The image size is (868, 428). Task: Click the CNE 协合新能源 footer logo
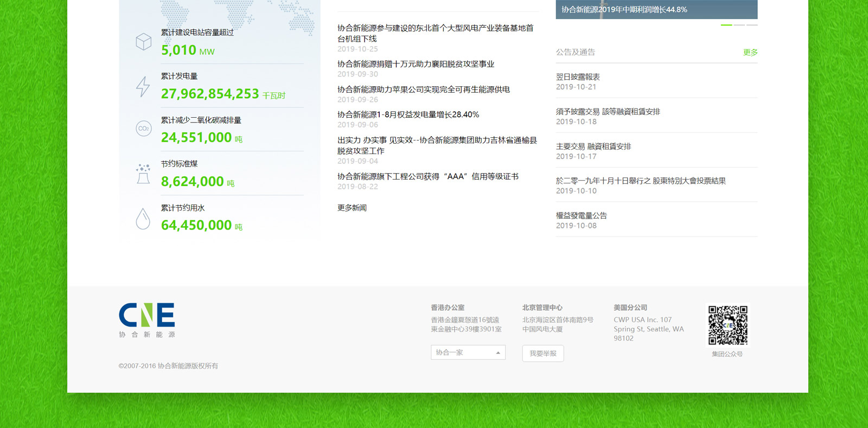tap(147, 320)
